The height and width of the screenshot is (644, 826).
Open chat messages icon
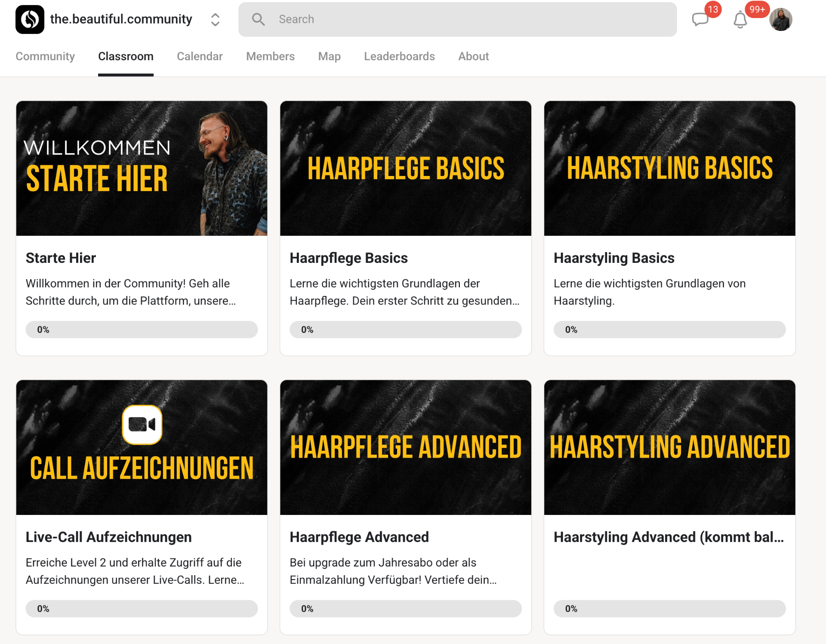pyautogui.click(x=700, y=19)
